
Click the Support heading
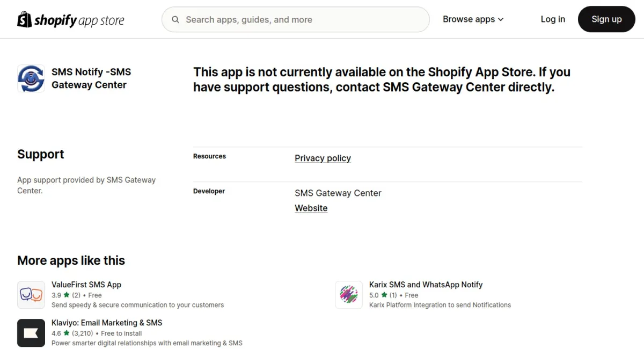tap(41, 154)
